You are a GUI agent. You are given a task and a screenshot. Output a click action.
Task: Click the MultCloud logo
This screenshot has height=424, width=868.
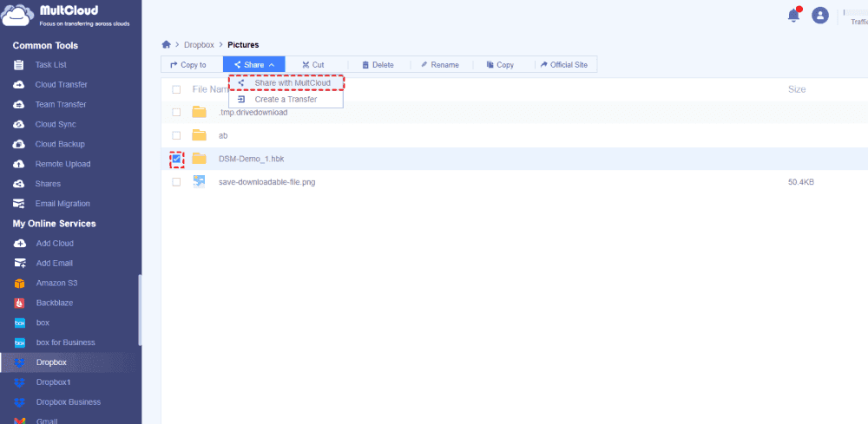point(67,15)
